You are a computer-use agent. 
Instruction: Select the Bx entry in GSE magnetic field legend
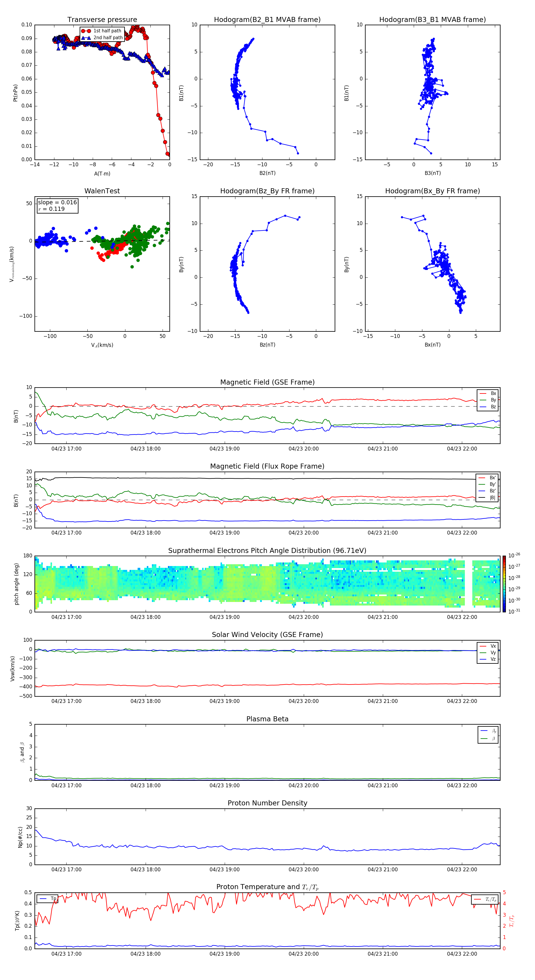(x=488, y=393)
